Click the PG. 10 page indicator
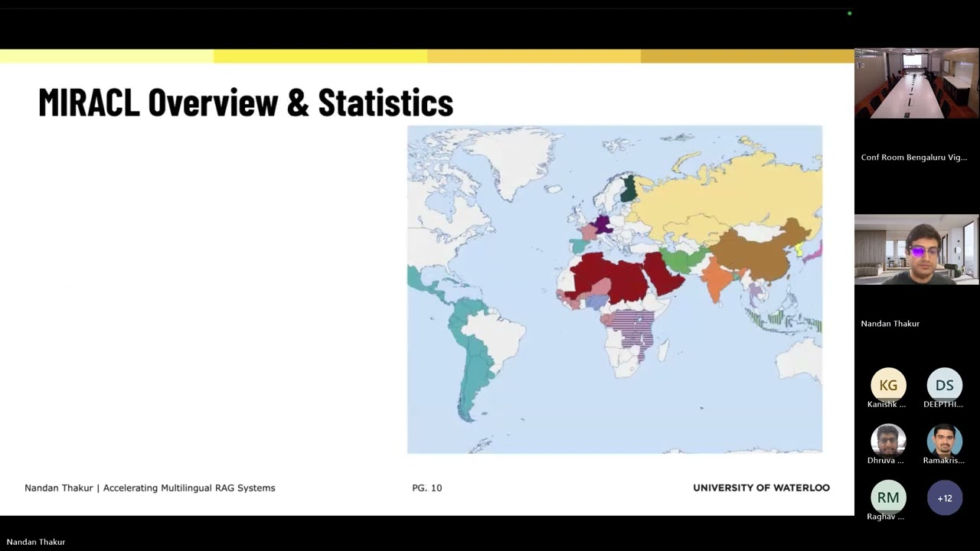This screenshot has height=551, width=980. (x=426, y=487)
